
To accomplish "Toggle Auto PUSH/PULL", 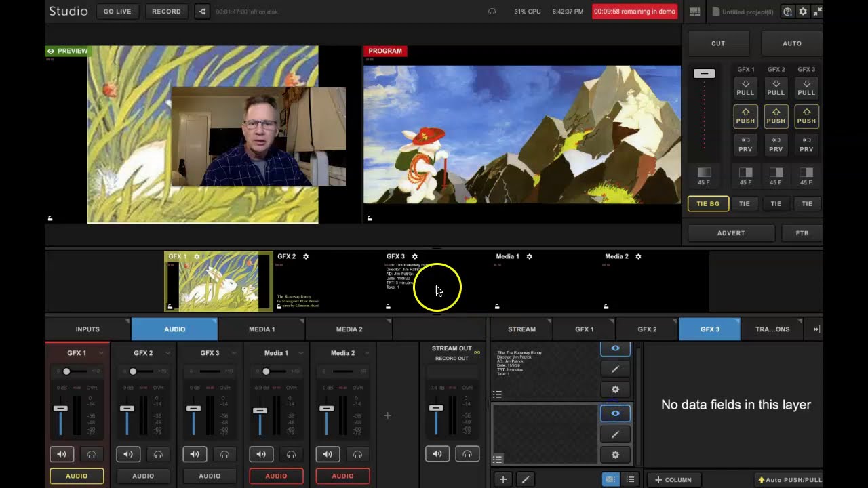I will [789, 480].
